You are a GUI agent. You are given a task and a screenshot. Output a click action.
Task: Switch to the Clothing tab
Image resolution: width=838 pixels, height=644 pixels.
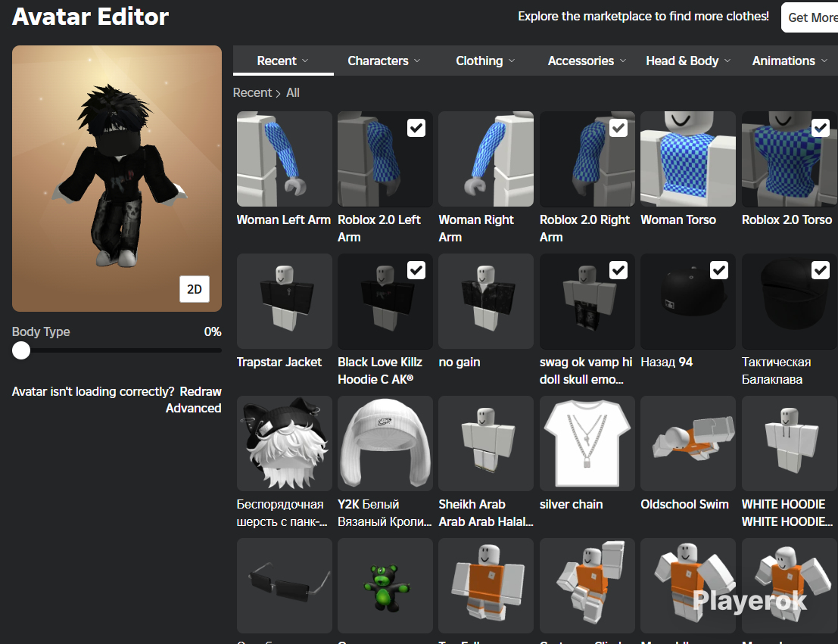click(x=485, y=61)
